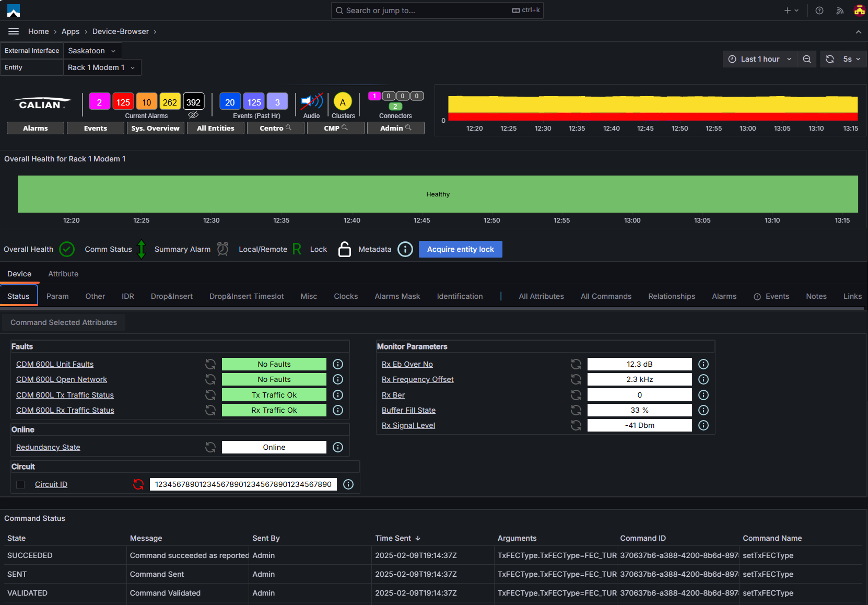Click the zoom out time range icon
Screen dimensions: 868x605
[807, 59]
